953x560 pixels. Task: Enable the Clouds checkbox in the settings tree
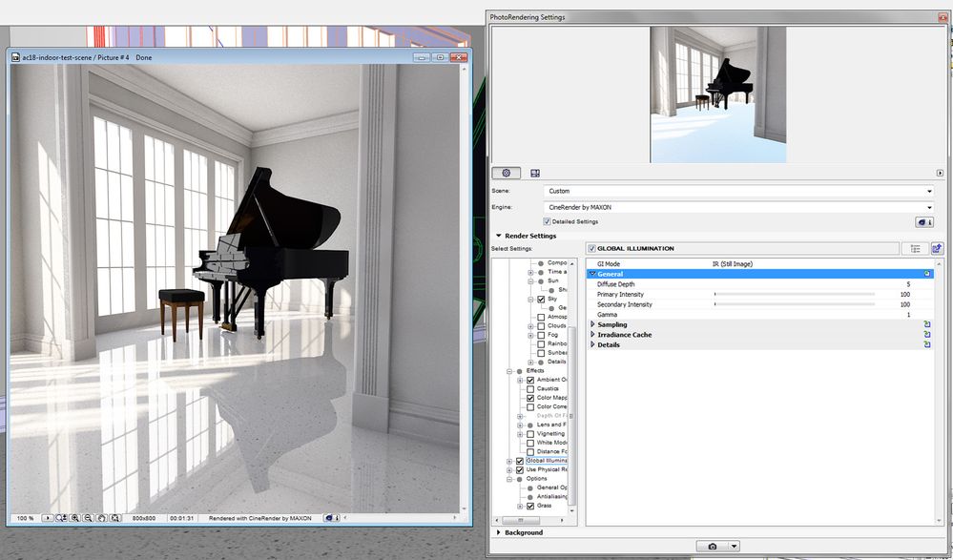(x=541, y=326)
